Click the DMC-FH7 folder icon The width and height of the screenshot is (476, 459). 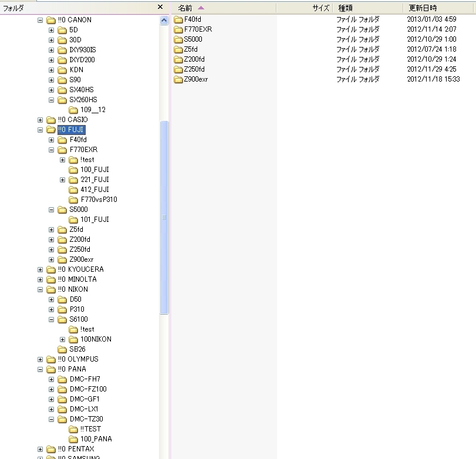coord(62,379)
